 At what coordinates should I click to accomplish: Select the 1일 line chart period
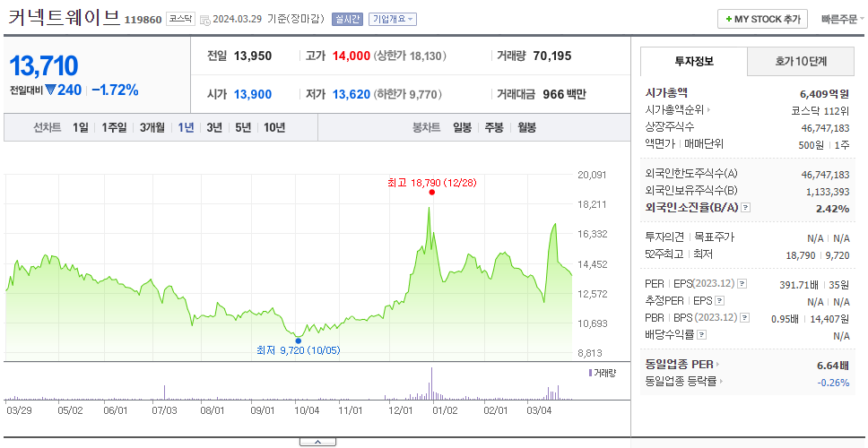81,128
